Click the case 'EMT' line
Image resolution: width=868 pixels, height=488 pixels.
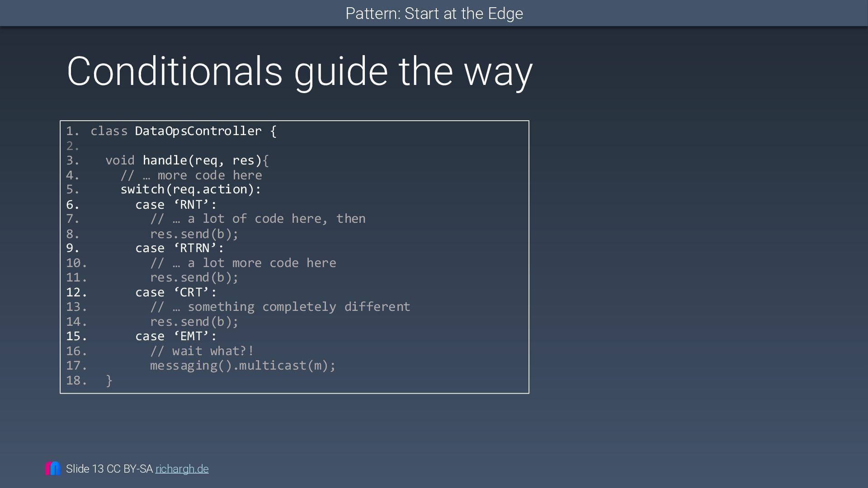click(176, 336)
